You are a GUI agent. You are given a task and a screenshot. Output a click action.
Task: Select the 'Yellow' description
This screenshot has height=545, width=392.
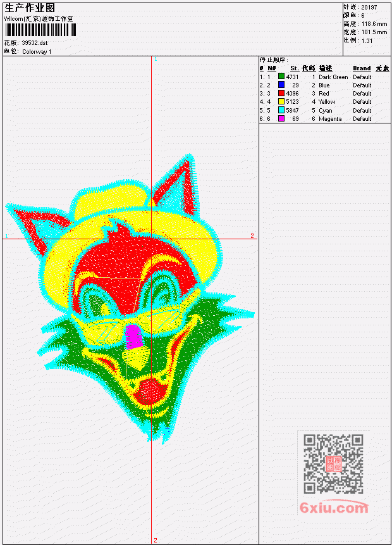click(x=327, y=102)
